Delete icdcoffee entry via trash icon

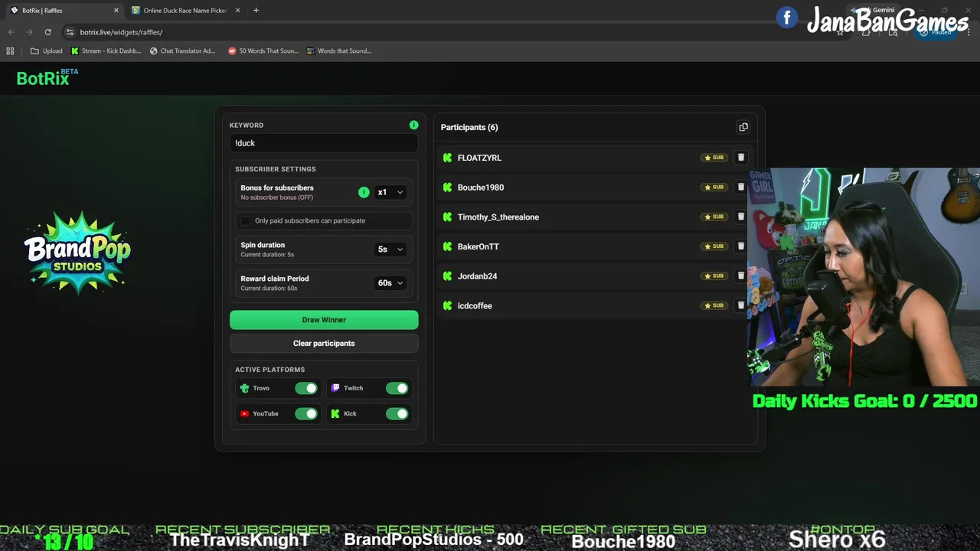click(x=740, y=305)
